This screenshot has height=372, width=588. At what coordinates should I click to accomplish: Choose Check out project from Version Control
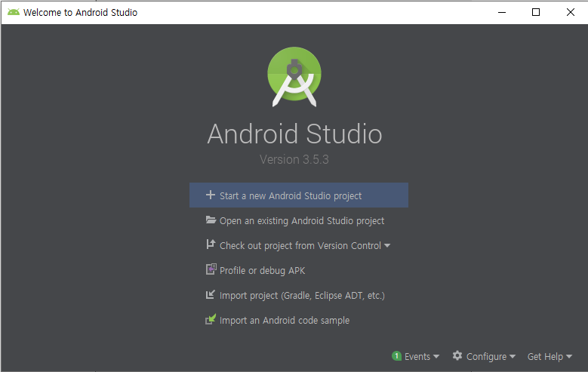pos(300,246)
